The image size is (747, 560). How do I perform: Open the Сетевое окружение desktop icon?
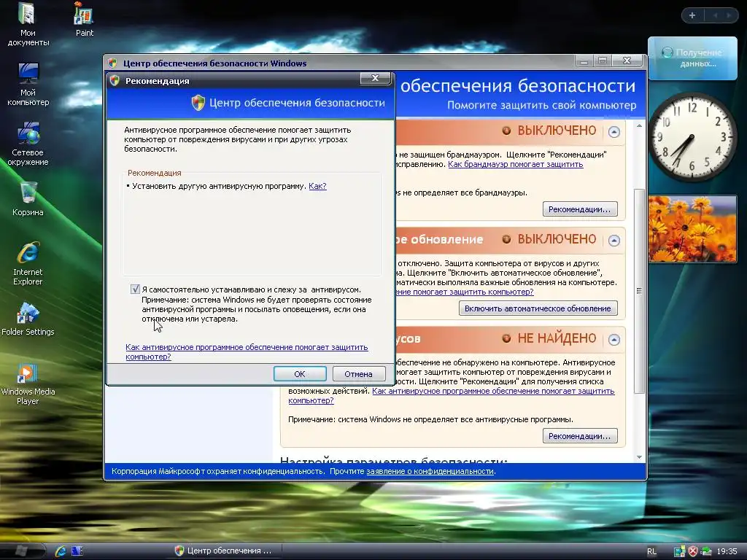(28, 144)
